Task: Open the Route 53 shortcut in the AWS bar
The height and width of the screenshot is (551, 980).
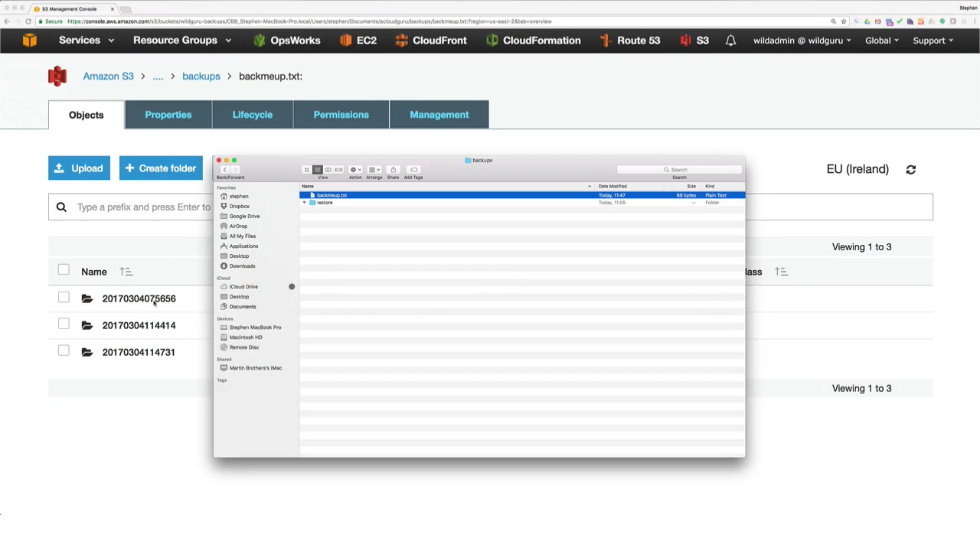Action: tap(630, 41)
